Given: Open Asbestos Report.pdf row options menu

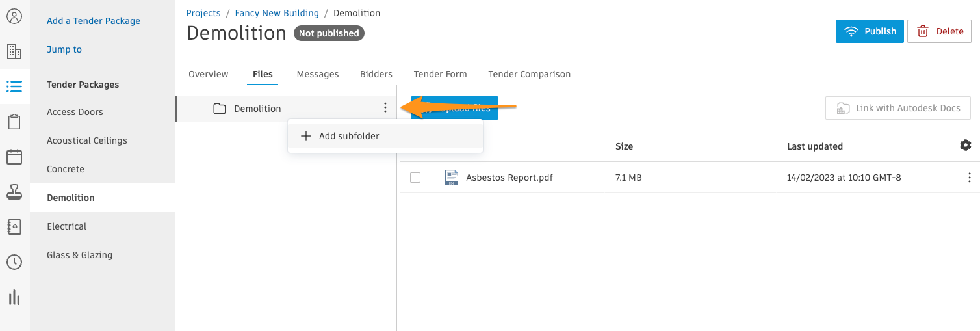Looking at the screenshot, I should coord(970,178).
